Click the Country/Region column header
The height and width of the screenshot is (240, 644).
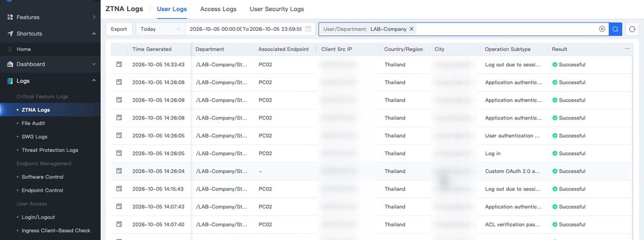click(403, 50)
